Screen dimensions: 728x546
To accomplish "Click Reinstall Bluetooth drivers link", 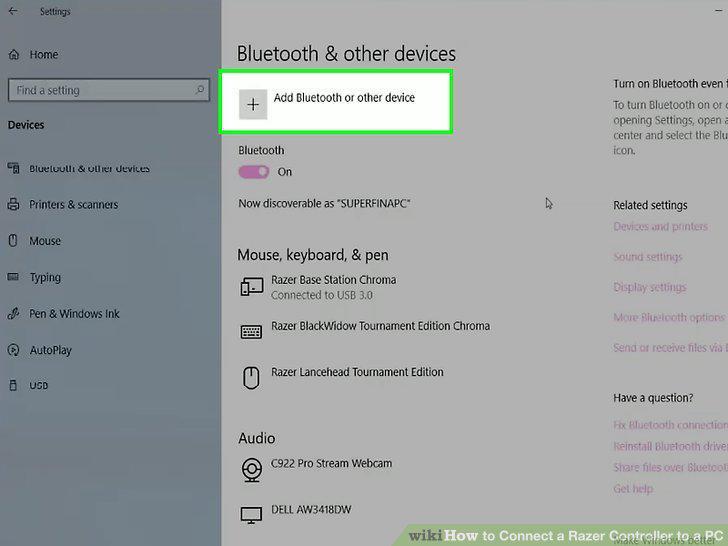I will tap(670, 446).
